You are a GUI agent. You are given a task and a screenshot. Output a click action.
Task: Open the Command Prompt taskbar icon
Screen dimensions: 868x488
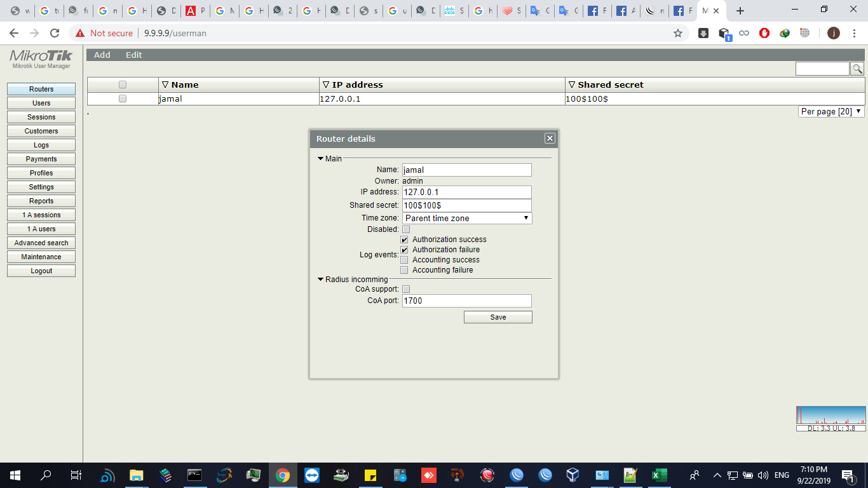click(194, 475)
